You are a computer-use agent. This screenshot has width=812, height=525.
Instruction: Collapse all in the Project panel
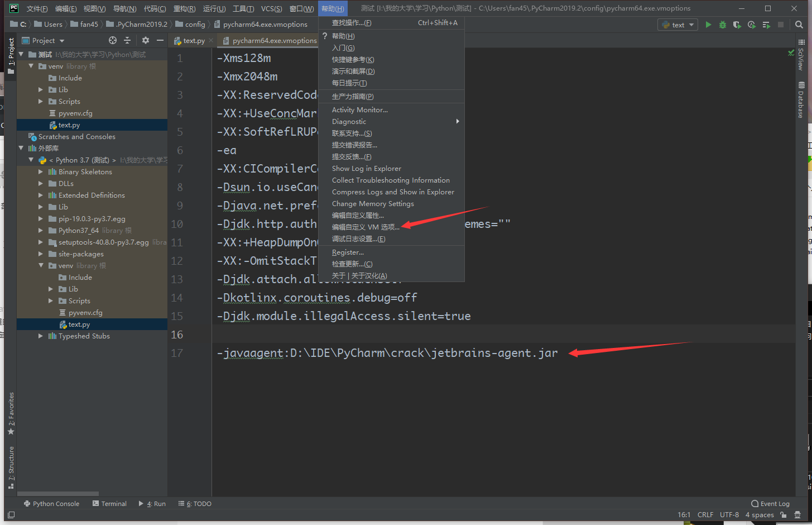127,40
